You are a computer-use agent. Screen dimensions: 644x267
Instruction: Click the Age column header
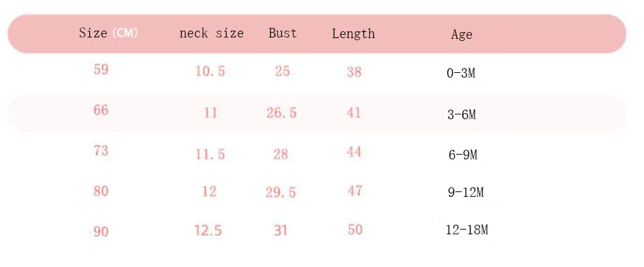[x=462, y=35]
